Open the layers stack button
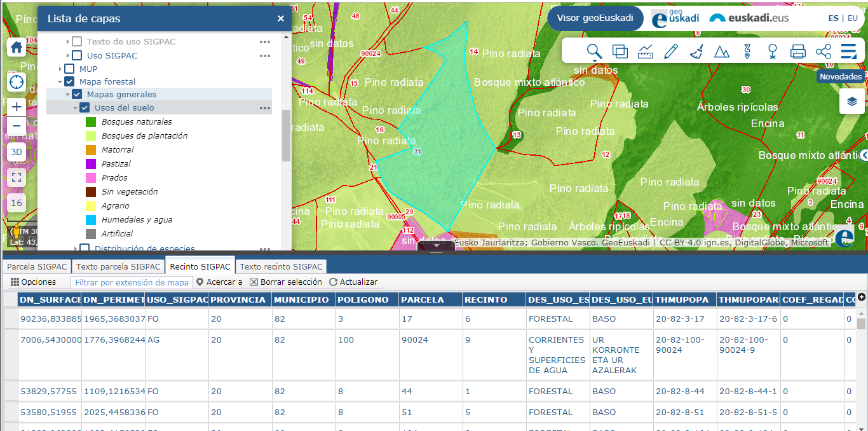This screenshot has height=431, width=868. pyautogui.click(x=852, y=101)
